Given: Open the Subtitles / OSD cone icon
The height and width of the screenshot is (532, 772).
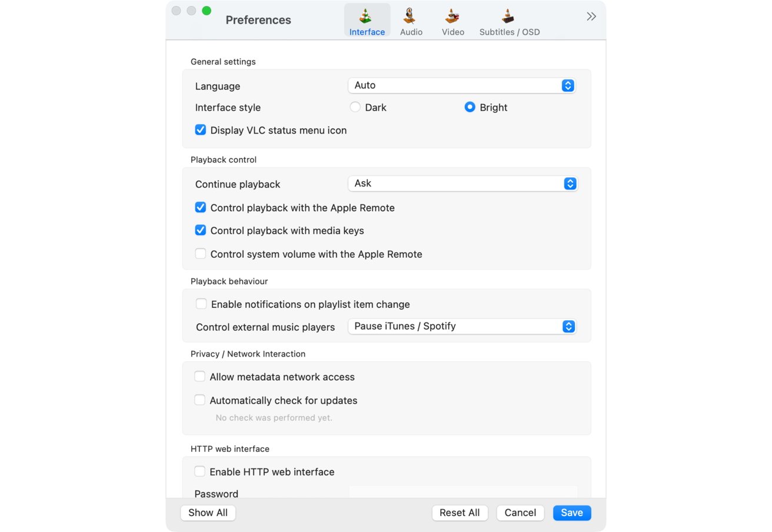Looking at the screenshot, I should tap(508, 16).
